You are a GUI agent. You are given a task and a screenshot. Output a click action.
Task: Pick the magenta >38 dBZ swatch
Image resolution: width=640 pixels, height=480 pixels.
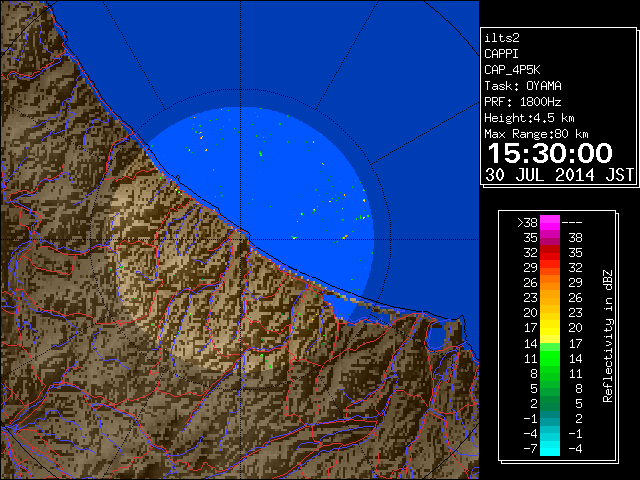[x=550, y=223]
